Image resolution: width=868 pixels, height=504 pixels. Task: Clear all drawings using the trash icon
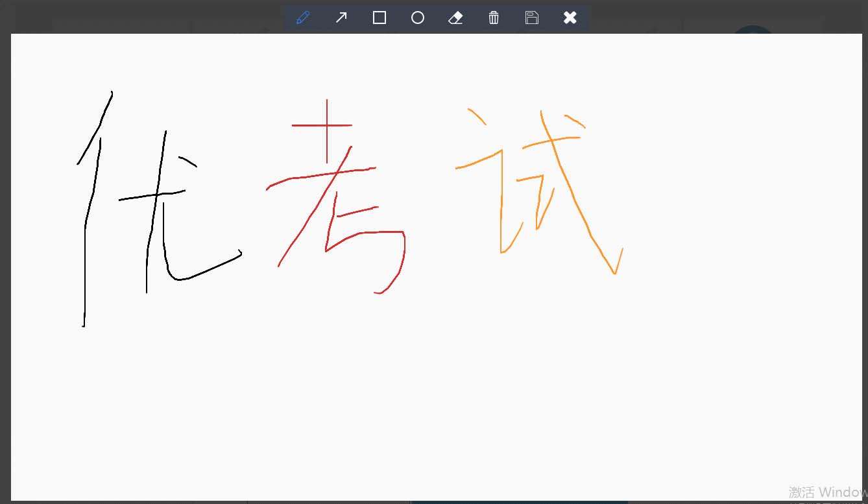(494, 18)
